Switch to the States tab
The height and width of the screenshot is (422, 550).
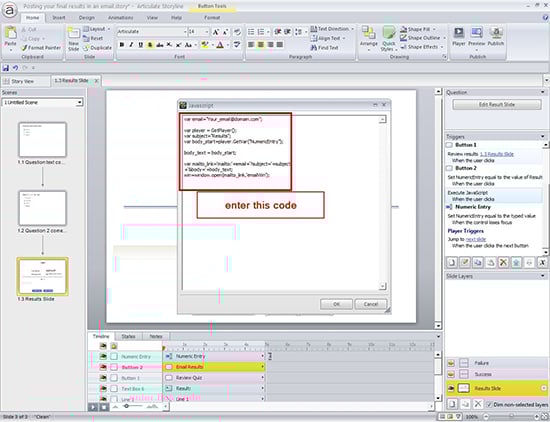[128, 336]
